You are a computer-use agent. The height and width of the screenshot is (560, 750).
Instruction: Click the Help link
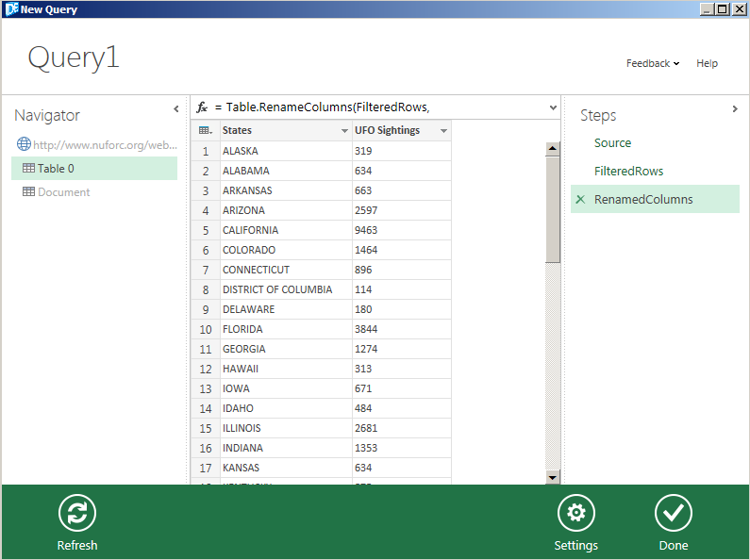click(x=707, y=63)
